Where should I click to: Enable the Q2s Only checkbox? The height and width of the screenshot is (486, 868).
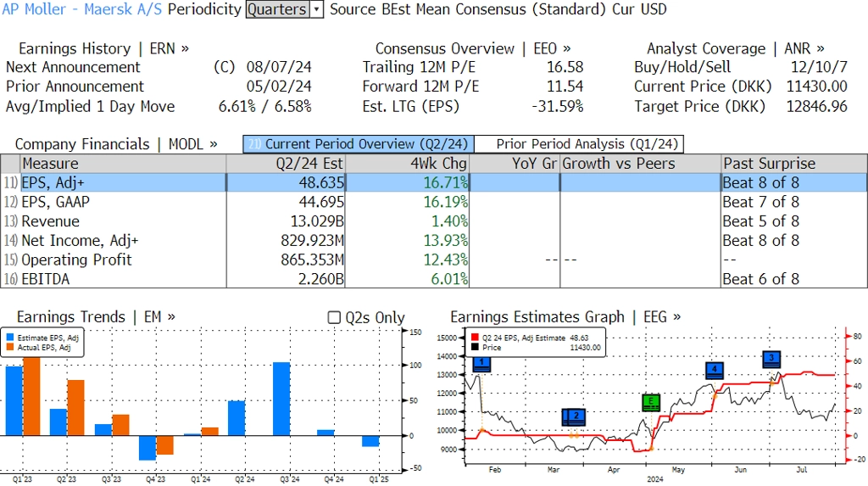(x=334, y=317)
